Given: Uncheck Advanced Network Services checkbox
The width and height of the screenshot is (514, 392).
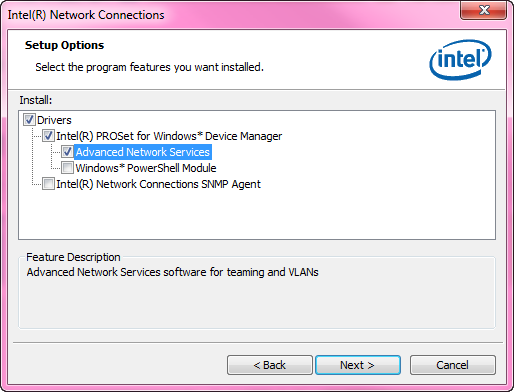Looking at the screenshot, I should 67,152.
